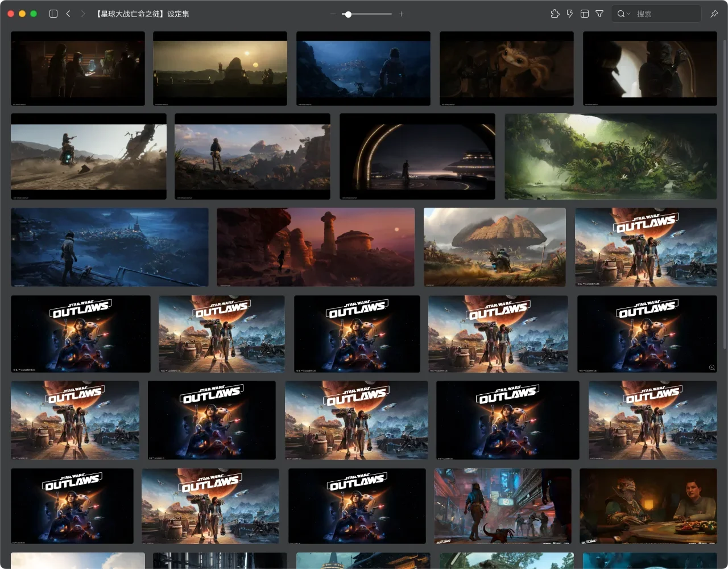This screenshot has width=728, height=569.
Task: Go back with the left chevron
Action: click(68, 14)
